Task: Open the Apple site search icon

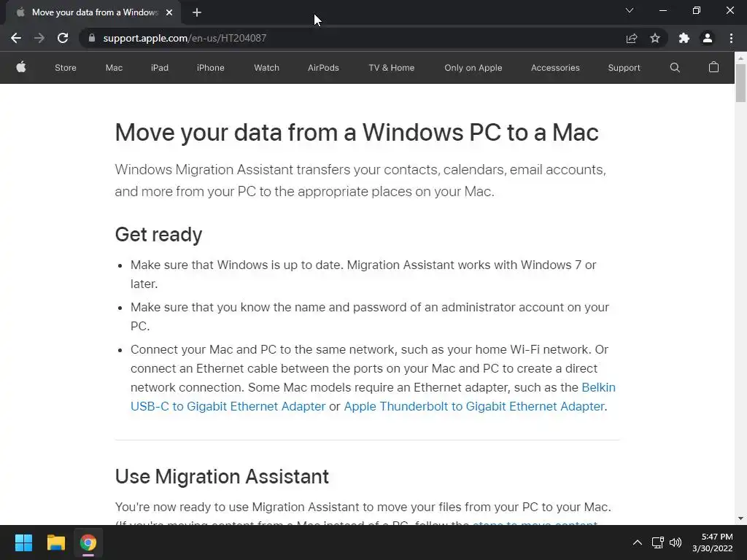Action: pos(675,68)
